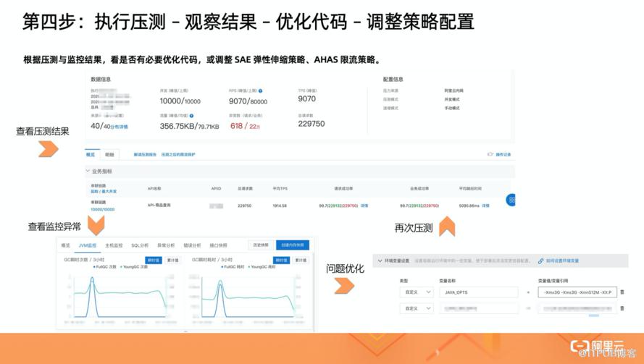Click the 1914.58 average TPS cell
The height and width of the screenshot is (364, 644).
click(x=280, y=206)
